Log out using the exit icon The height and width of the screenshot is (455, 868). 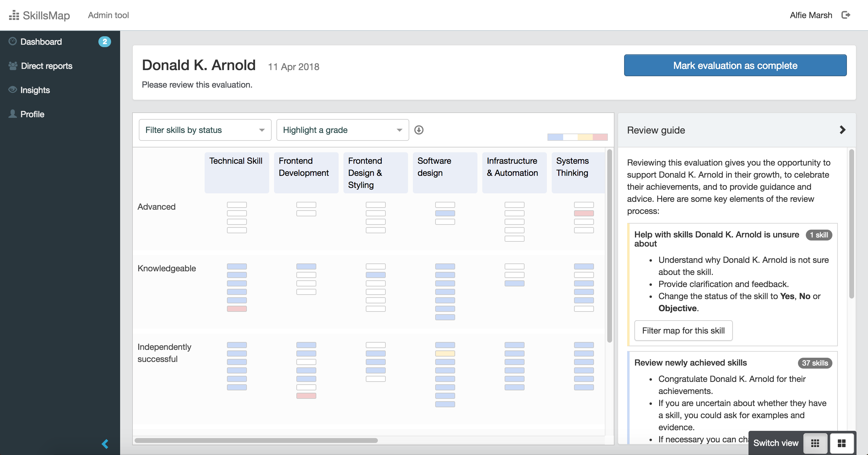pyautogui.click(x=847, y=15)
